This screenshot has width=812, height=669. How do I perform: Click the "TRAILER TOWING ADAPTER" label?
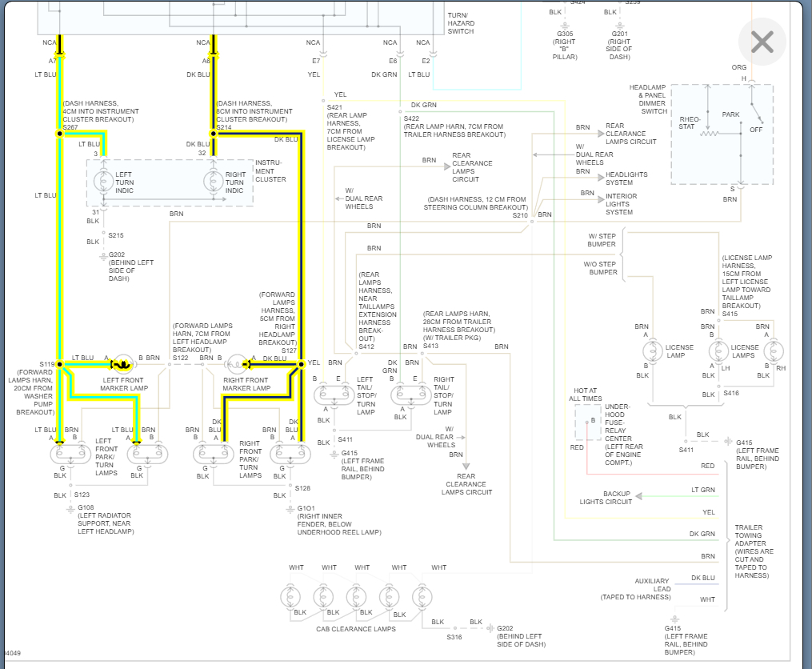pyautogui.click(x=754, y=551)
